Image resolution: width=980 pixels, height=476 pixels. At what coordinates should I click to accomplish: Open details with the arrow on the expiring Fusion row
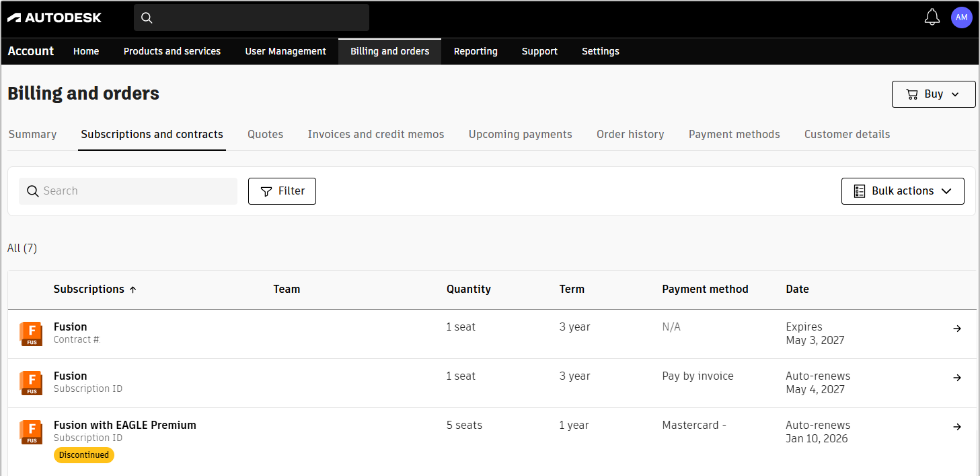click(957, 329)
